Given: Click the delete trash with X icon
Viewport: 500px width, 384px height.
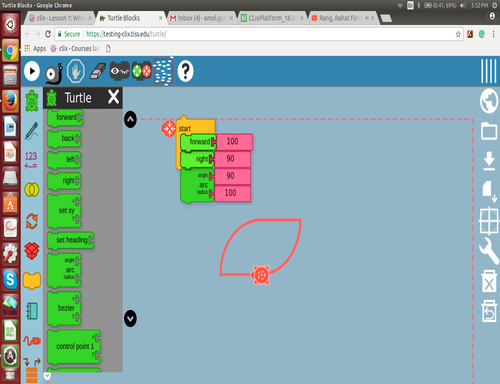Looking at the screenshot, I should [489, 281].
